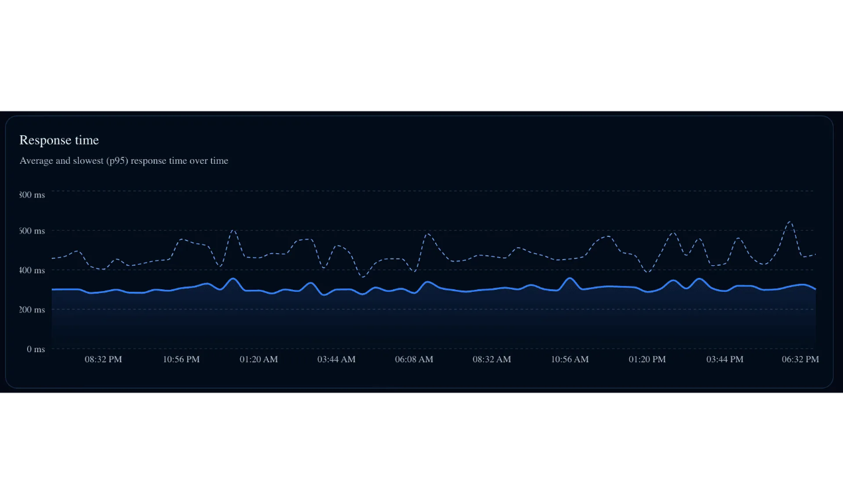Screen dimensions: 843x504
Task: Click the "10:56 AM" time axis label
Action: 570,359
